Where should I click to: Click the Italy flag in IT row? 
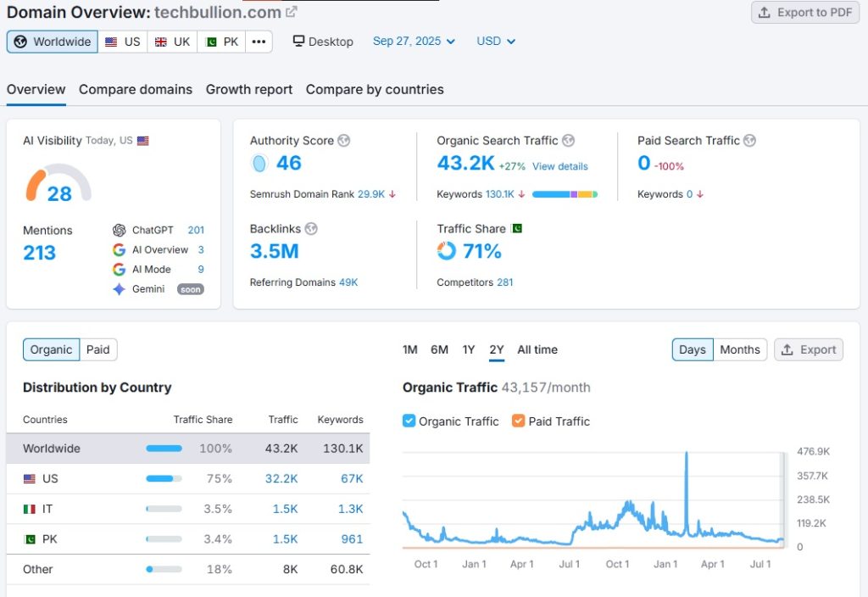pyautogui.click(x=30, y=510)
